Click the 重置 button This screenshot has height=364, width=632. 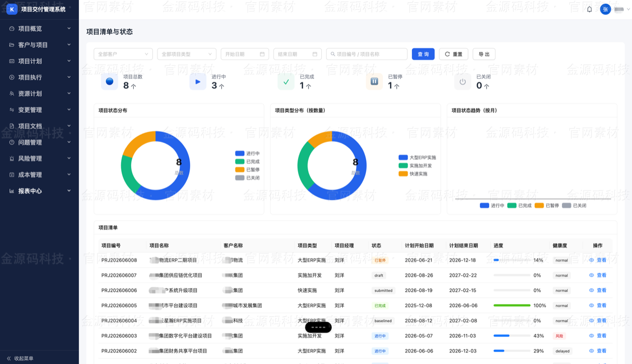coord(453,54)
